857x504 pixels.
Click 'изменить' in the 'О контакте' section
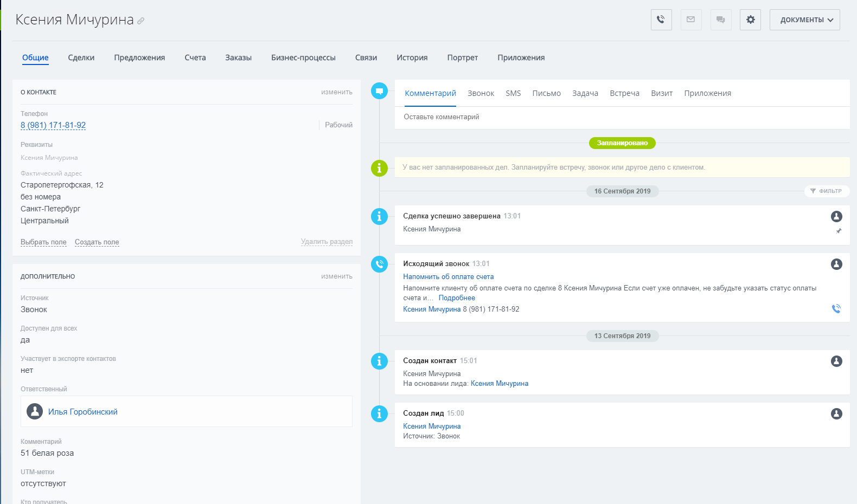coord(336,92)
